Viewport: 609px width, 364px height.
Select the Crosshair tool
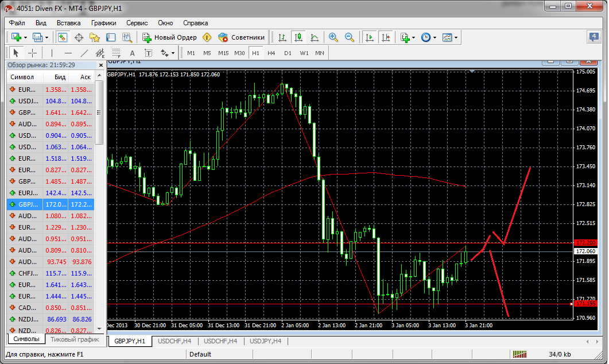click(x=33, y=53)
